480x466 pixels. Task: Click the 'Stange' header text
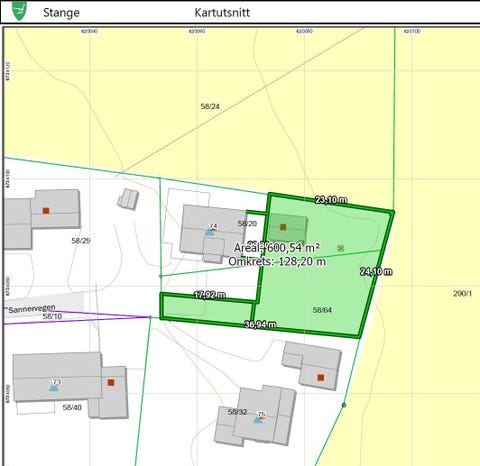tap(61, 12)
